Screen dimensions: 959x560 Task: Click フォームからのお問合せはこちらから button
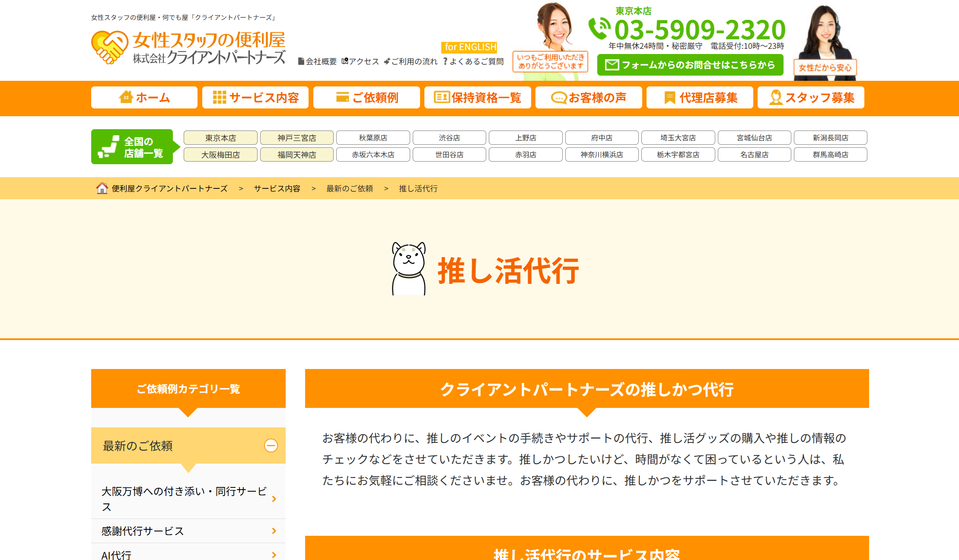click(690, 65)
